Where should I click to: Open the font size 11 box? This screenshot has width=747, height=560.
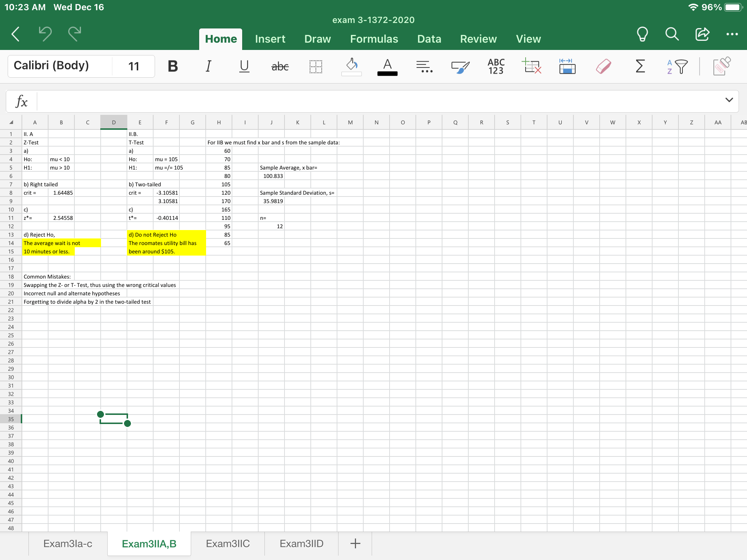click(x=133, y=66)
